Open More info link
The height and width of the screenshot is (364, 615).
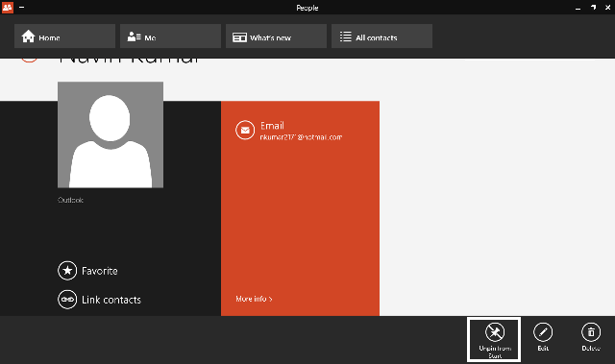point(254,299)
